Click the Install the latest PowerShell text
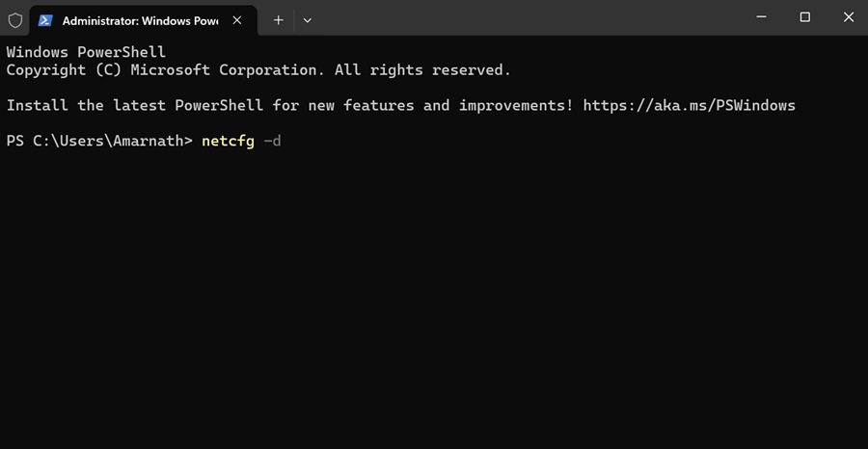This screenshot has height=449, width=868. coord(134,106)
